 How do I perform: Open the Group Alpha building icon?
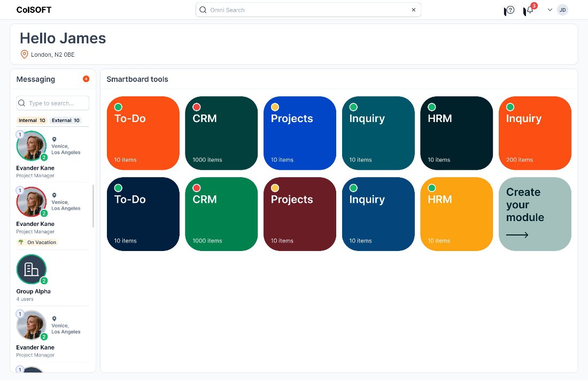(x=32, y=269)
